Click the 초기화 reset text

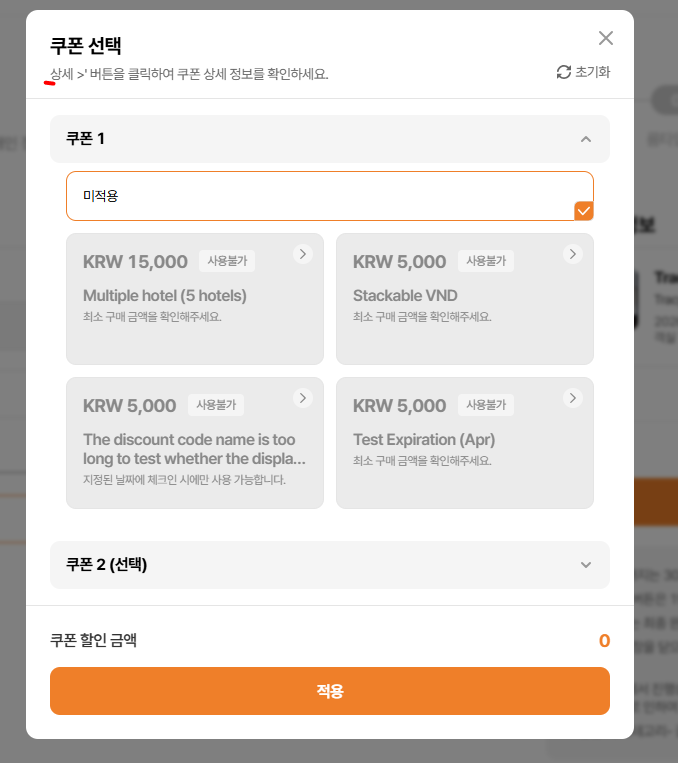pos(592,72)
